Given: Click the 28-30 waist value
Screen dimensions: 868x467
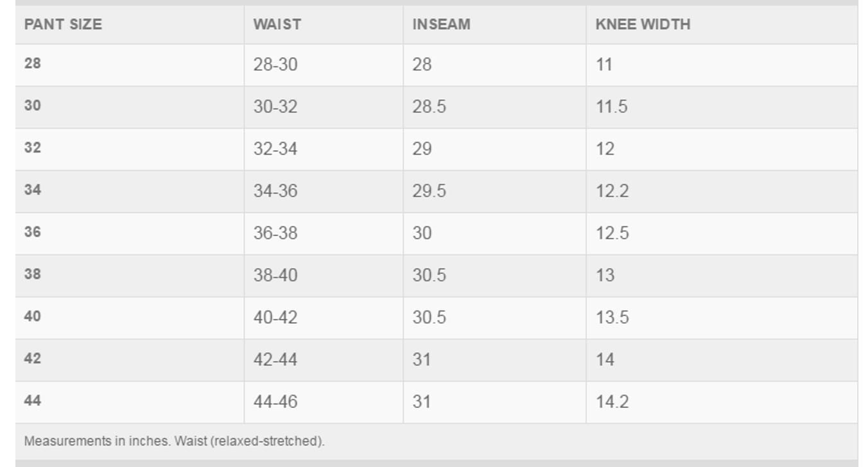Looking at the screenshot, I should (x=275, y=64).
